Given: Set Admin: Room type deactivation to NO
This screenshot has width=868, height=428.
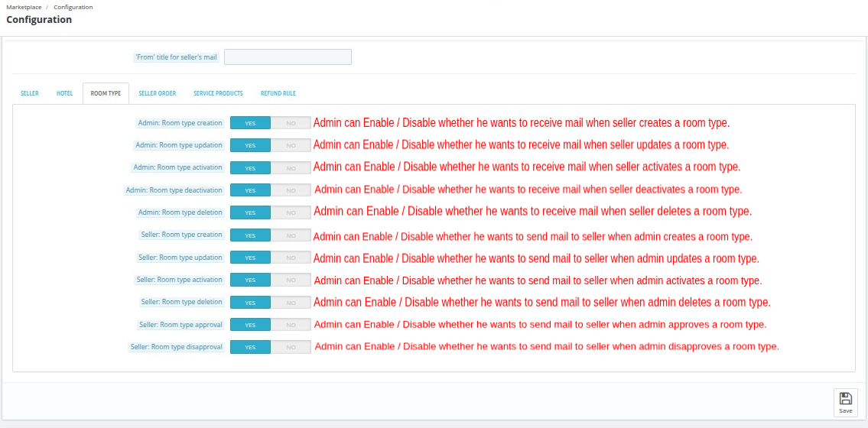Looking at the screenshot, I should pyautogui.click(x=291, y=190).
